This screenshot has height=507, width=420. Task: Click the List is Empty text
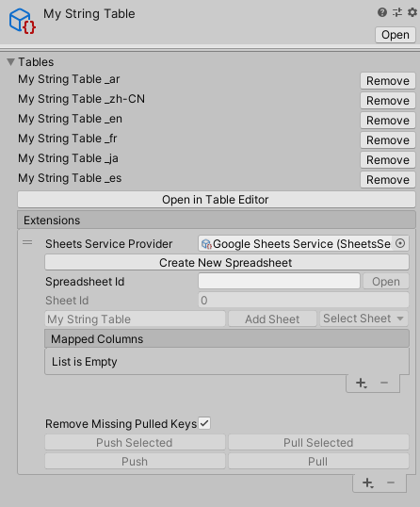pos(85,362)
